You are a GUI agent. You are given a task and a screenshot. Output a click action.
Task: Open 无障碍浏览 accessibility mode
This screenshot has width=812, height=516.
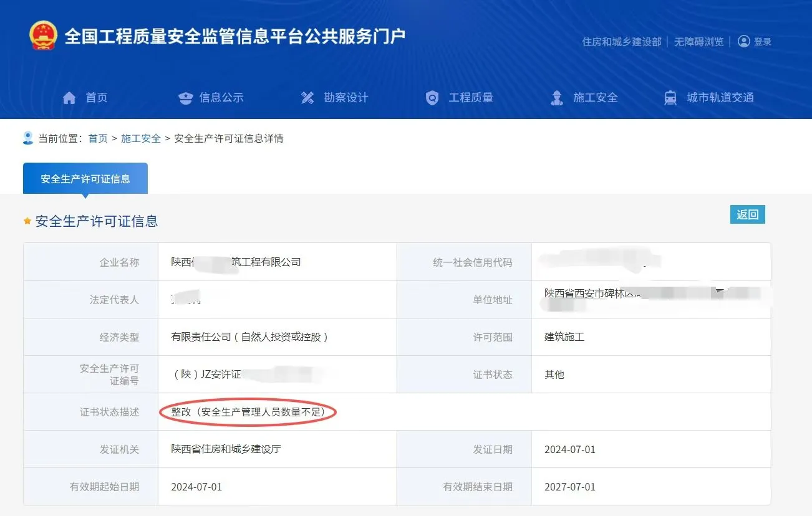(698, 41)
